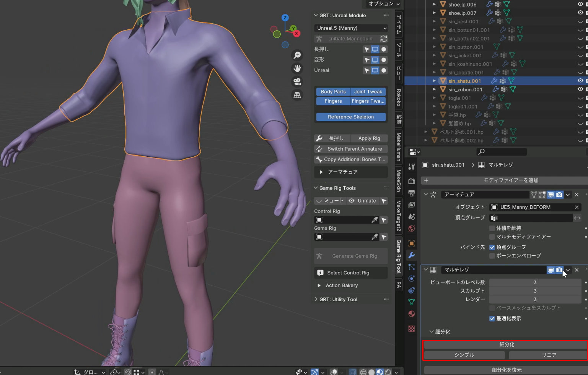Click the Reference Skeleton button
The width and height of the screenshot is (588, 375).
351,117
